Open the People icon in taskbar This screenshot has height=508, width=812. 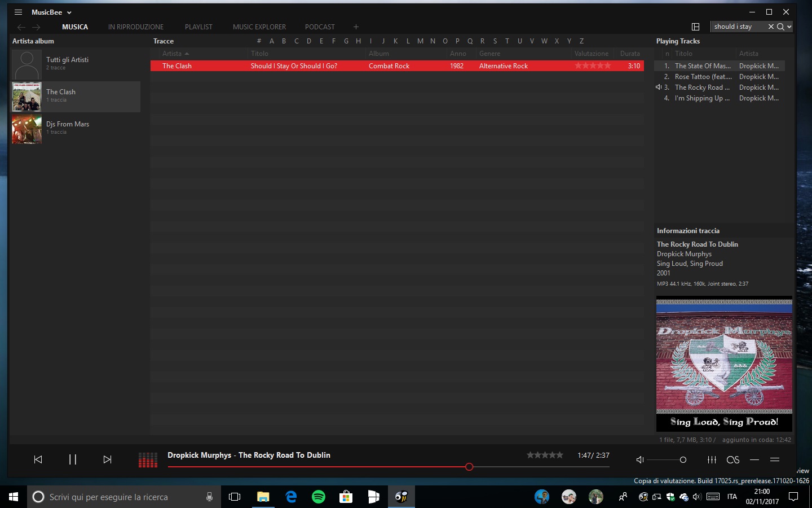click(x=623, y=497)
